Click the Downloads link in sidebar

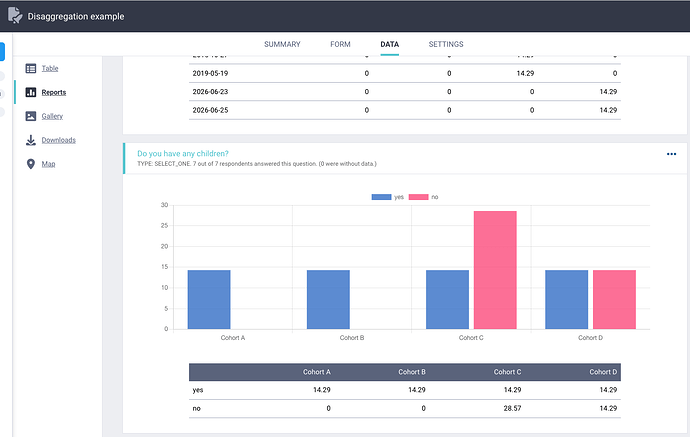coord(59,140)
